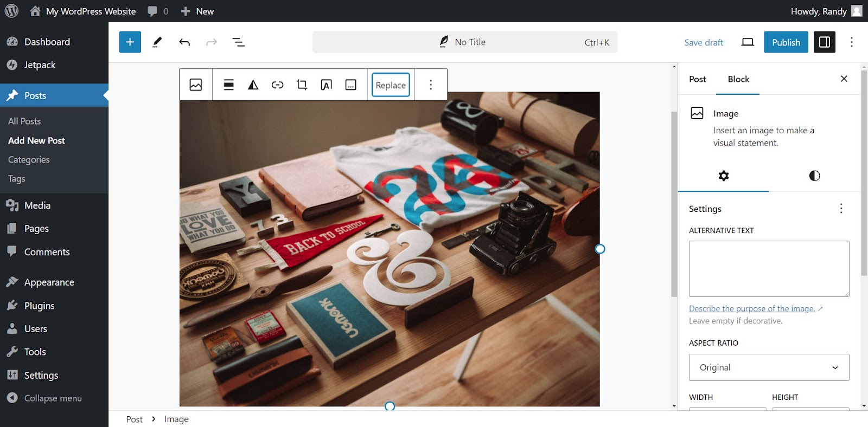Click the Publish button
The height and width of the screenshot is (427, 868).
(x=786, y=42)
